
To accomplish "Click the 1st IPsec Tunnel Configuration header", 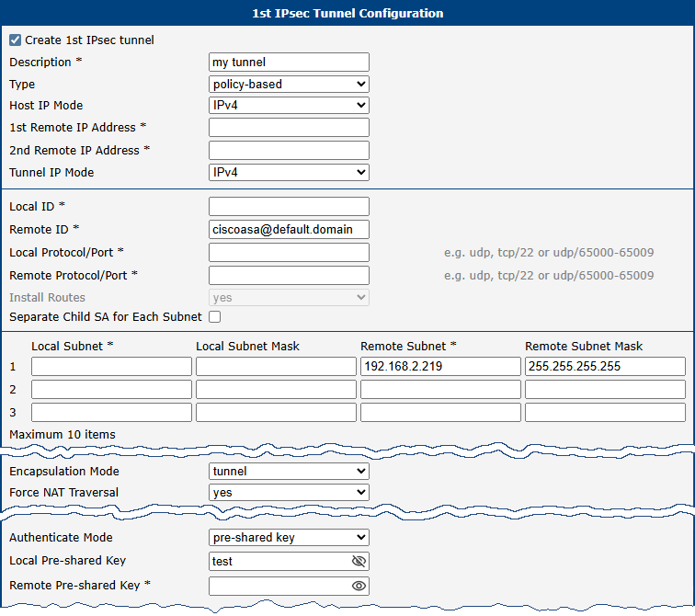I will pos(347,13).
